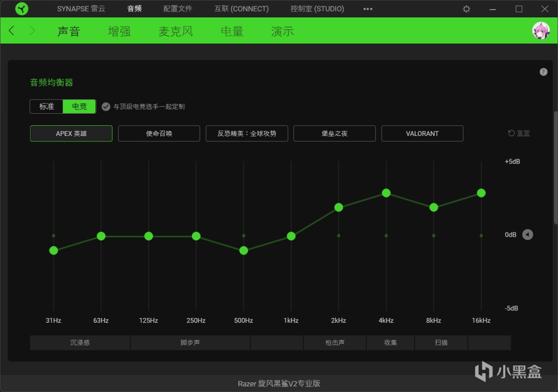The image size is (558, 392).
Task: Click the help question mark icon
Action: pos(543,72)
